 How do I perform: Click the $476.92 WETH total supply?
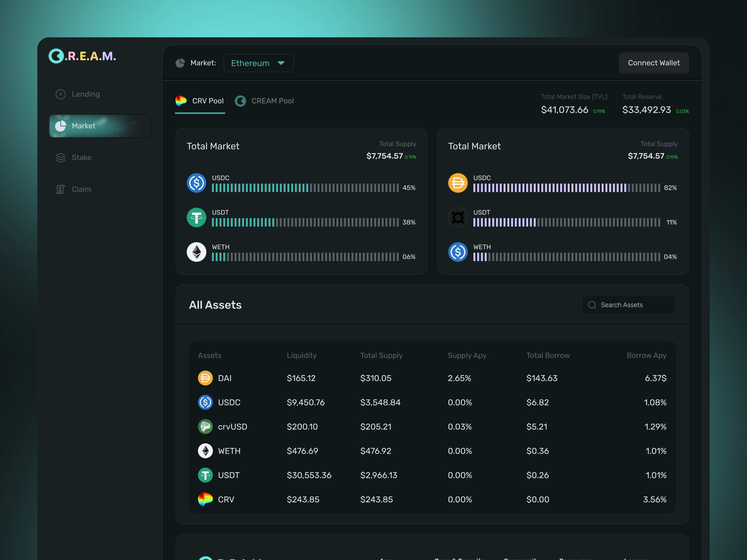point(376,451)
